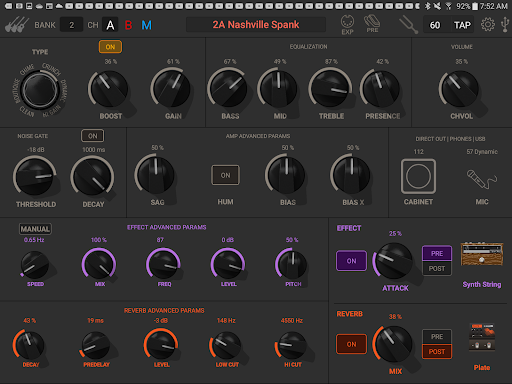This screenshot has height=384, width=512.
Task: Select the 112 cabinet icon
Action: click(x=418, y=176)
